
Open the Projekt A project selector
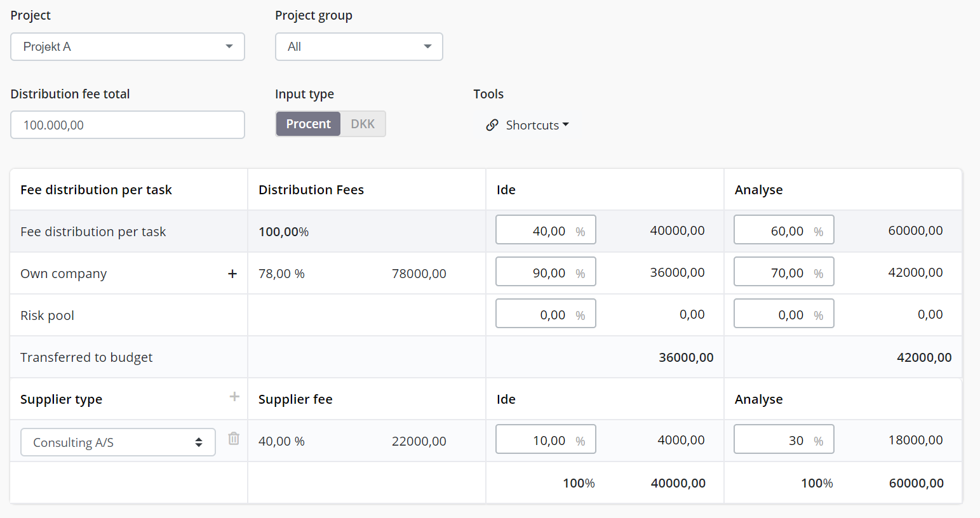127,46
